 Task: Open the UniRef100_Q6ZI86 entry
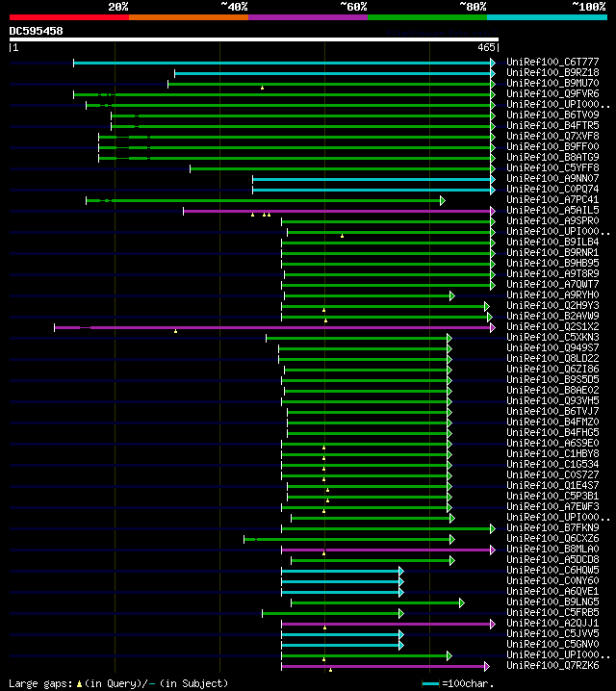coord(552,369)
